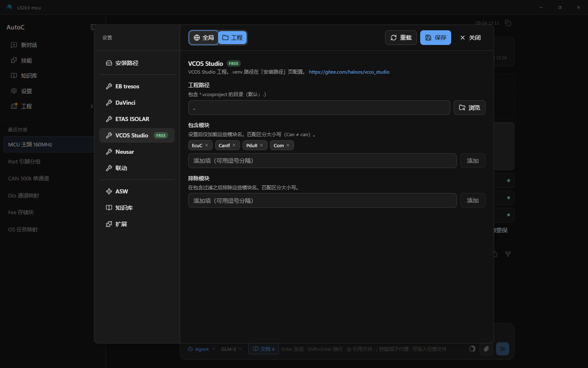Open 技能 in the AutoC sidebar
This screenshot has height=368, width=588.
click(49, 61)
